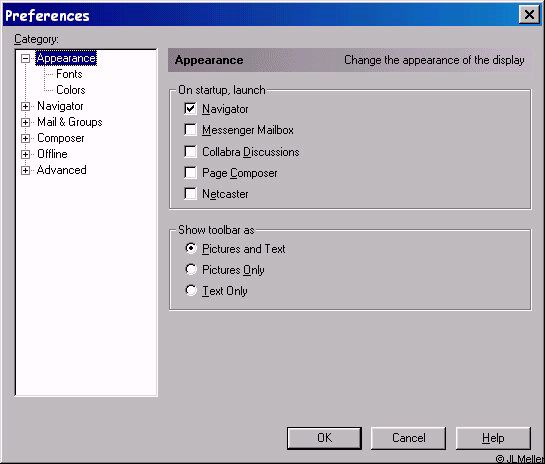Expand the Mail & Groups category
The image size is (545, 464).
click(25, 122)
